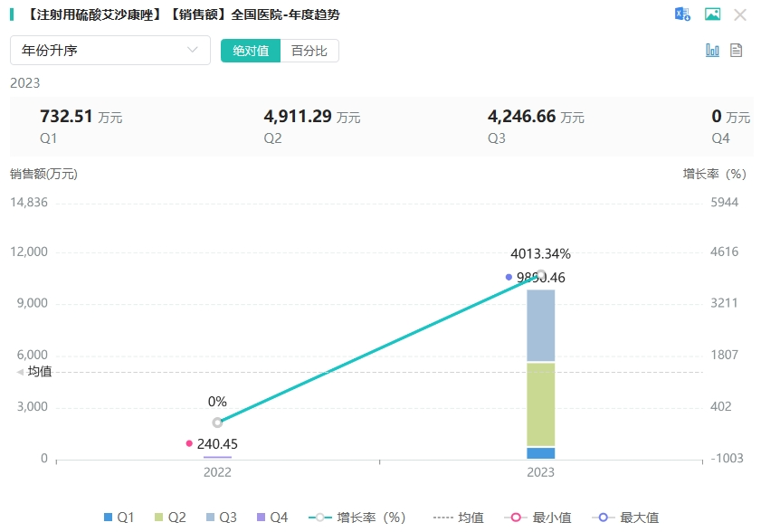
Task: Select the 绝对值 tab
Action: 251,51
